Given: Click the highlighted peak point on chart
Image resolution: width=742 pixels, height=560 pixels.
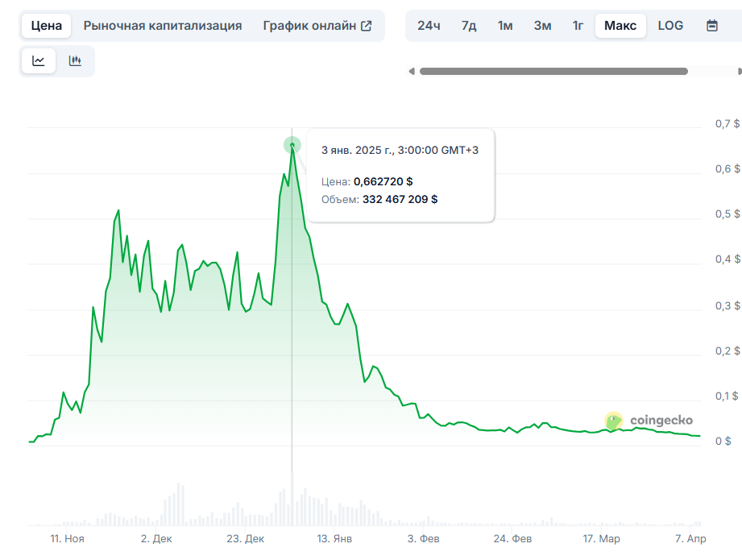Looking at the screenshot, I should point(292,145).
